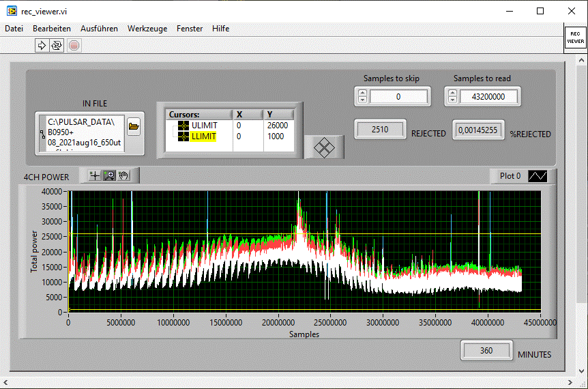Screen dimensions: 588x389
Task: Click the ULIMIT Y value 26000
Action: (x=278, y=126)
